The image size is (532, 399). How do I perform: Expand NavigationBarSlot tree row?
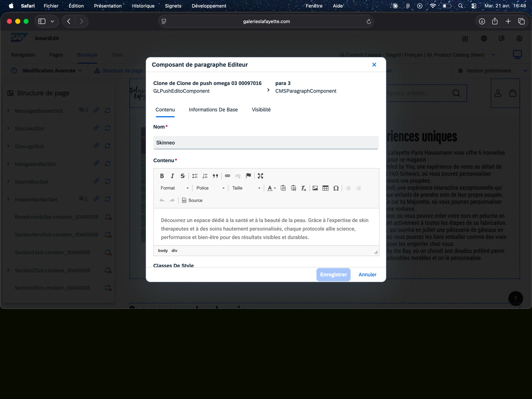click(x=8, y=164)
